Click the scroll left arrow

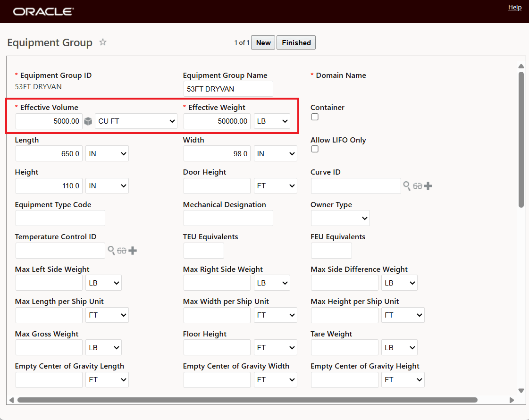[x=11, y=400]
